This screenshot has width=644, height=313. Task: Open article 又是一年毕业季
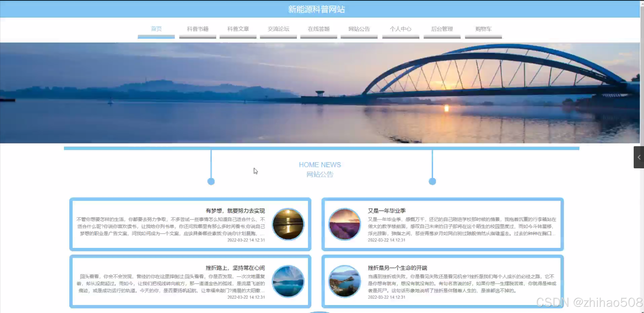pos(387,211)
